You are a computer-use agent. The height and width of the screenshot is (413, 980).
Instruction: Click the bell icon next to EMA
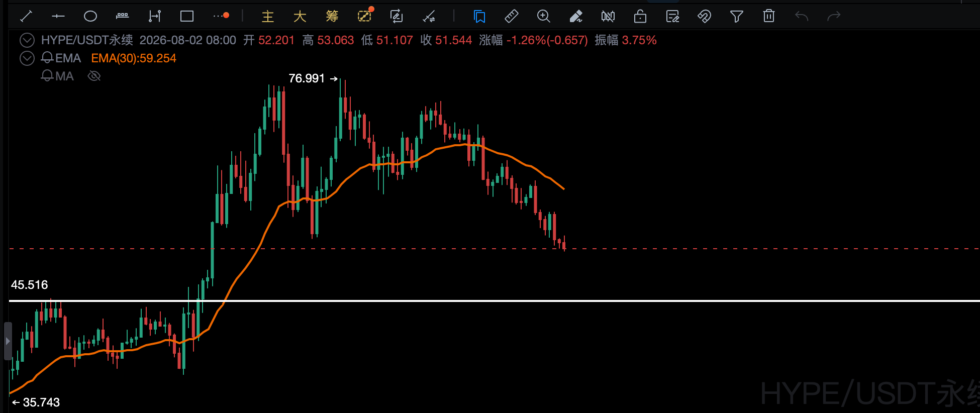tap(47, 58)
